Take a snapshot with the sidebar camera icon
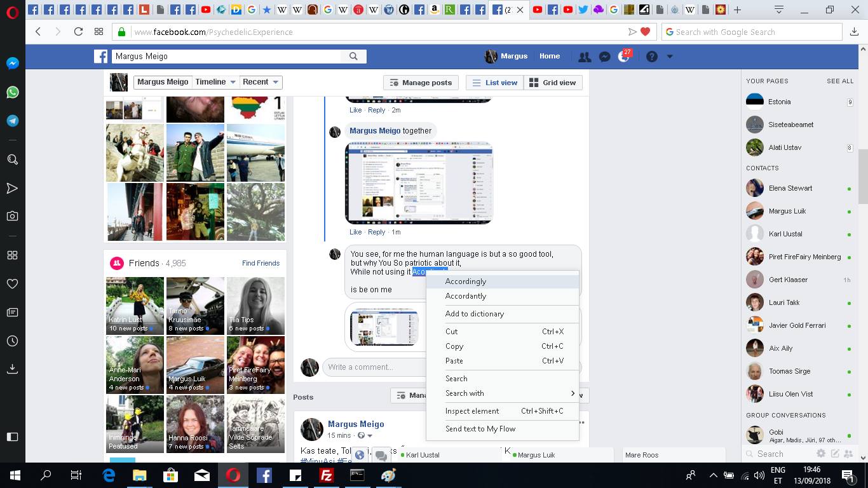868x488 pixels. tap(12, 216)
